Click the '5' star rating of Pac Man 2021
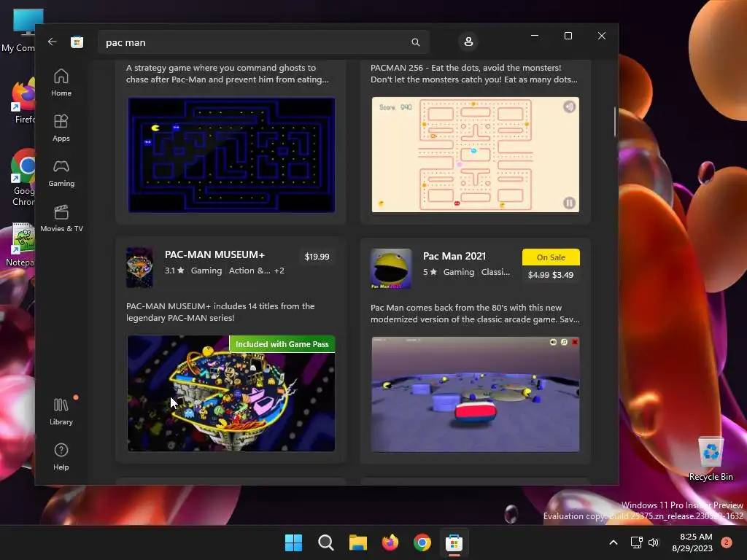This screenshot has height=560, width=747. pos(430,272)
